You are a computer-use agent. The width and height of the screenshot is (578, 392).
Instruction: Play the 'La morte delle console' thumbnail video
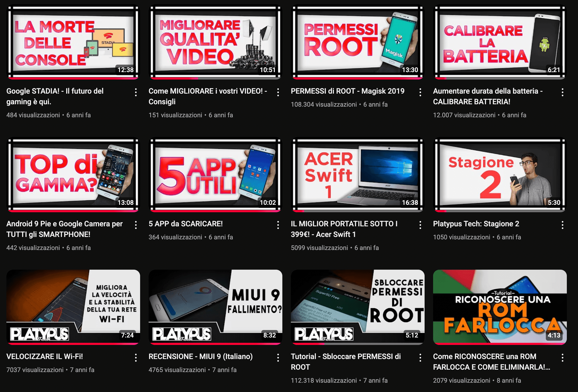(73, 42)
